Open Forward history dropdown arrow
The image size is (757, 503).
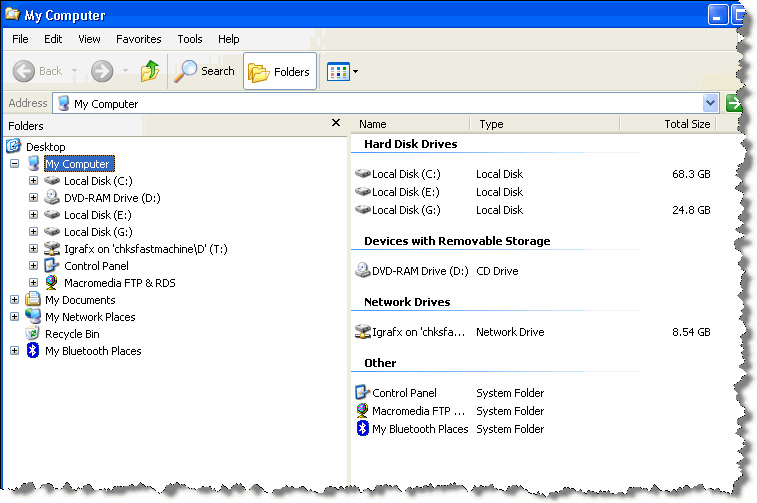pyautogui.click(x=126, y=71)
